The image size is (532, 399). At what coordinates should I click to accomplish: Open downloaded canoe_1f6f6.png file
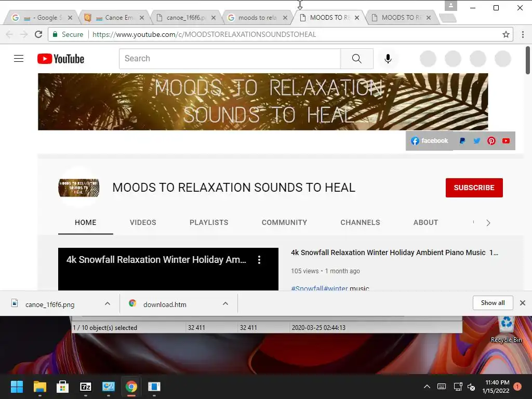[x=49, y=304]
